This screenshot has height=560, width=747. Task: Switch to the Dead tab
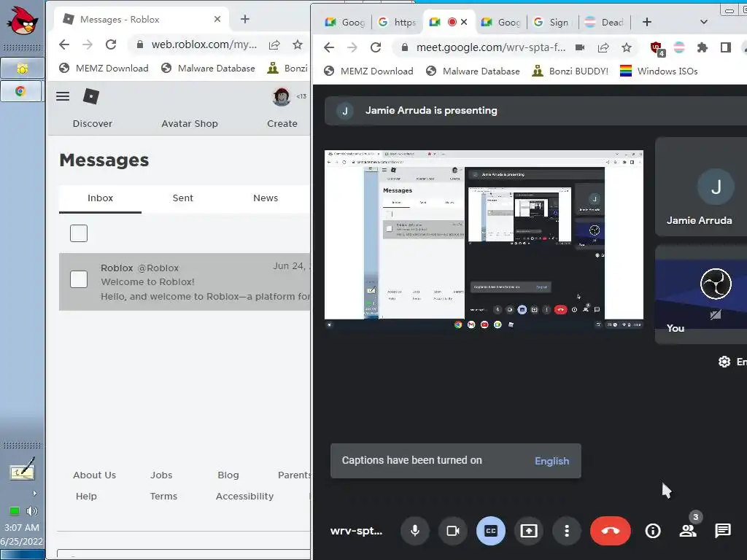point(603,22)
